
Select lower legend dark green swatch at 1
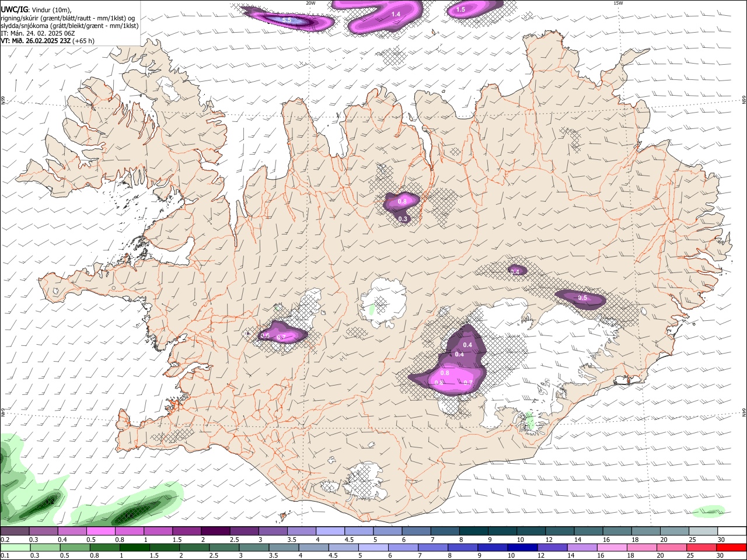tap(134, 547)
